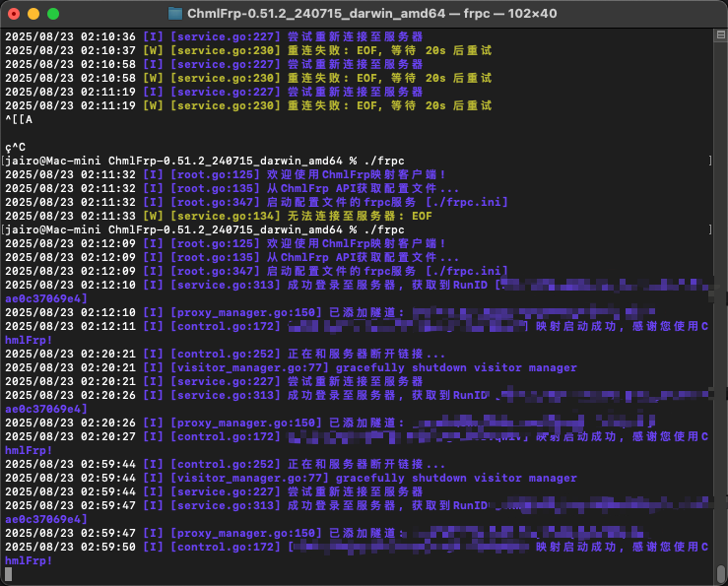Click the folder proxy icon in title bar

click(x=175, y=14)
